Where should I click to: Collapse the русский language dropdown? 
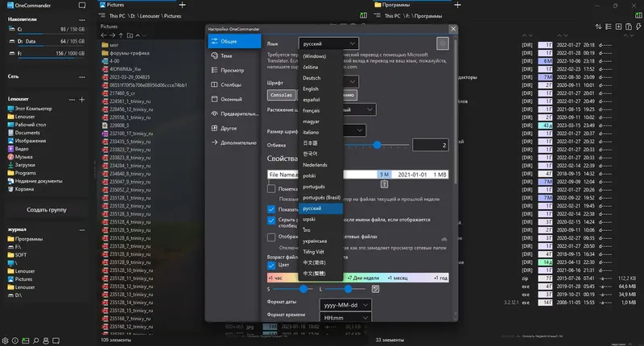[328, 43]
